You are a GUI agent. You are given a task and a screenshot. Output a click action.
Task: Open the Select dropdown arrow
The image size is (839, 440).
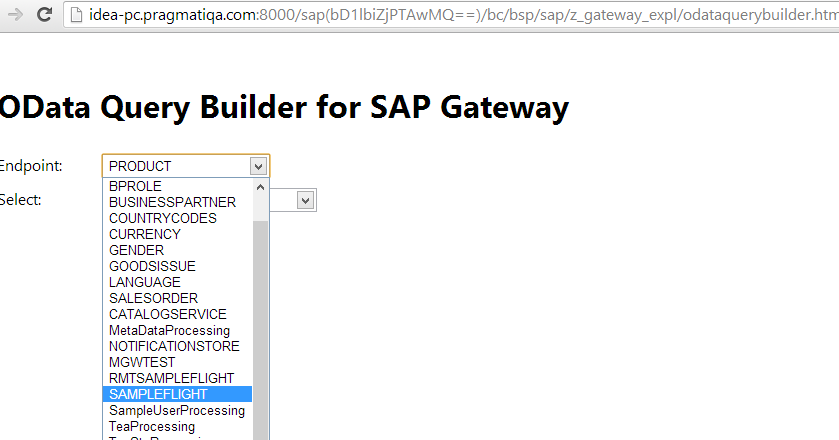point(306,200)
